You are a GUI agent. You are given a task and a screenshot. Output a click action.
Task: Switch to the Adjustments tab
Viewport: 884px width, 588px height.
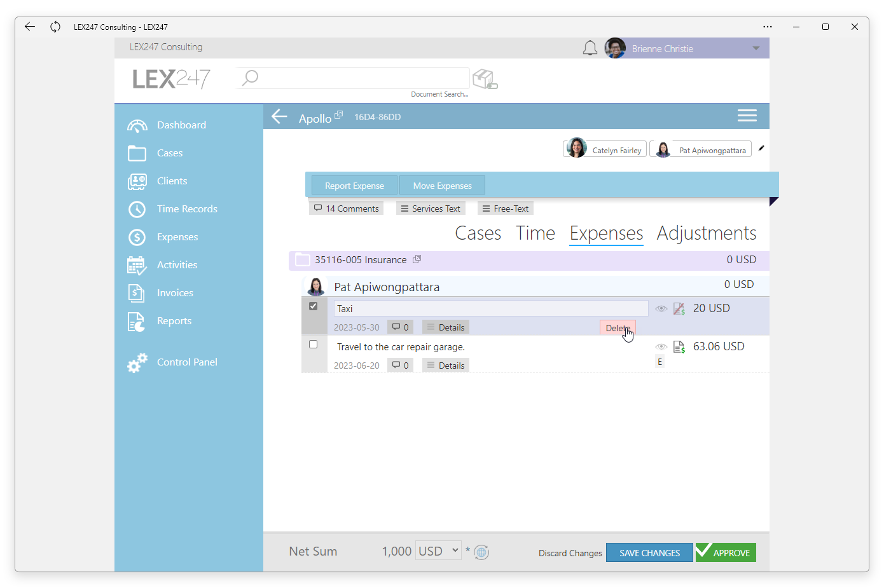pyautogui.click(x=707, y=233)
